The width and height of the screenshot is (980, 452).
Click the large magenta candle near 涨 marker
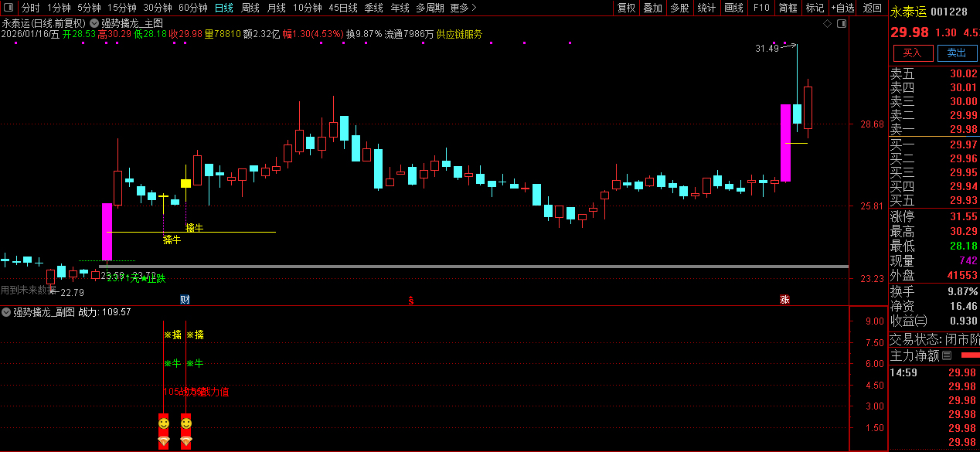785,143
